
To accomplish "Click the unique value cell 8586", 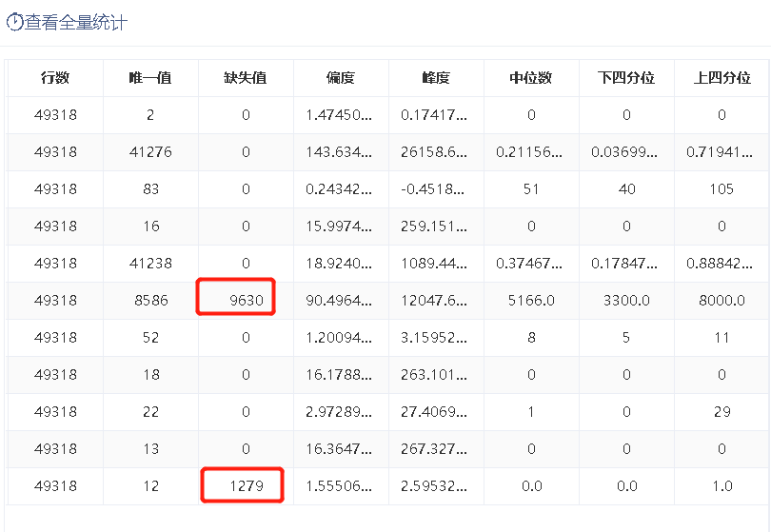I will click(151, 301).
